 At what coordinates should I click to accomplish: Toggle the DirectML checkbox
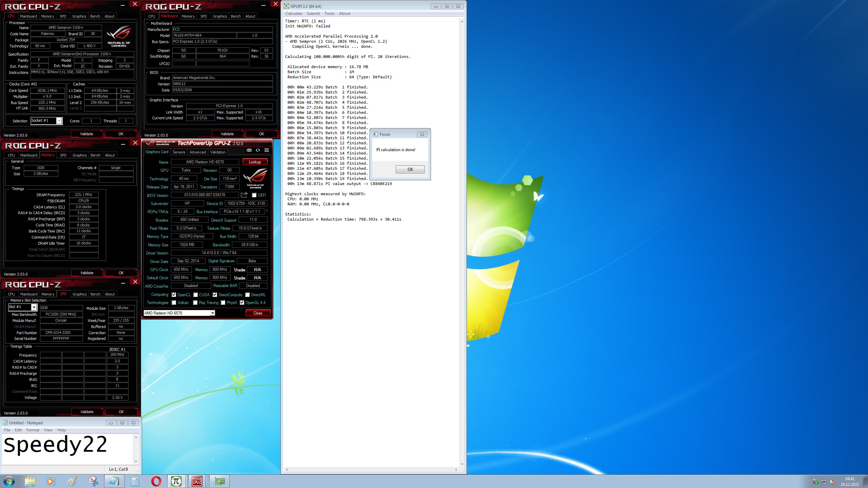click(248, 295)
